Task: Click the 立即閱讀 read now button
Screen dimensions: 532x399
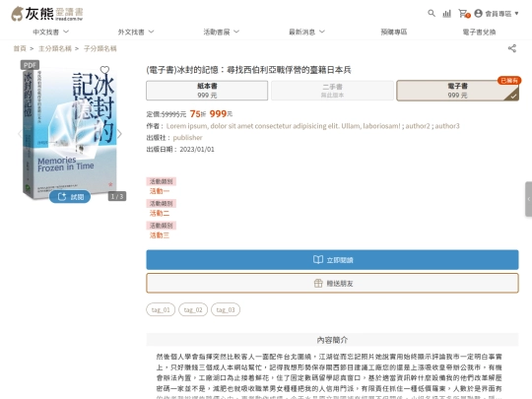Action: click(332, 260)
